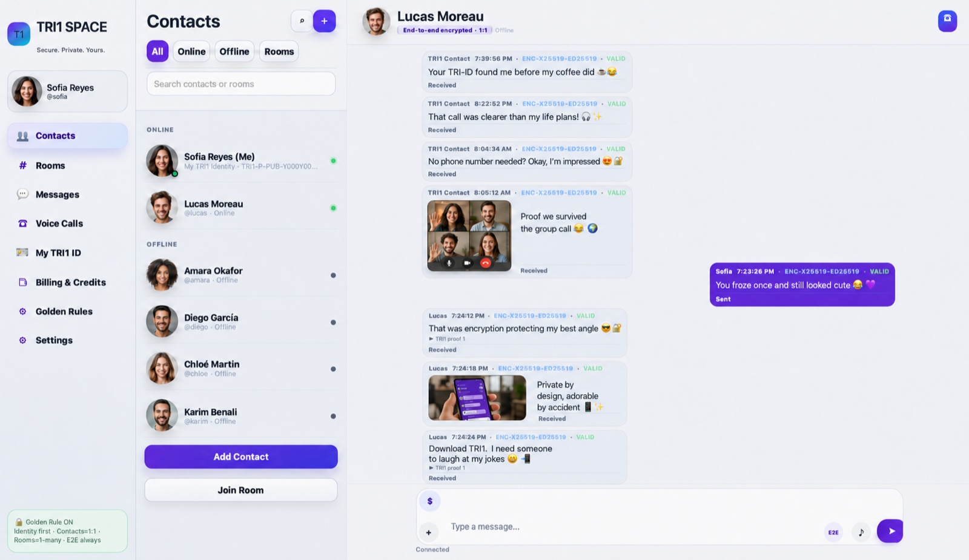Click the Karim Benali contact name

[211, 412]
